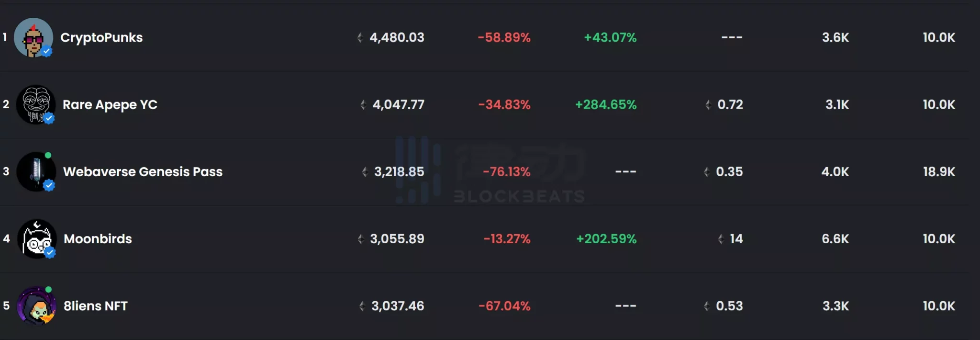The image size is (980, 340).
Task: Open the CryptoPunks collection name link
Action: 101,37
